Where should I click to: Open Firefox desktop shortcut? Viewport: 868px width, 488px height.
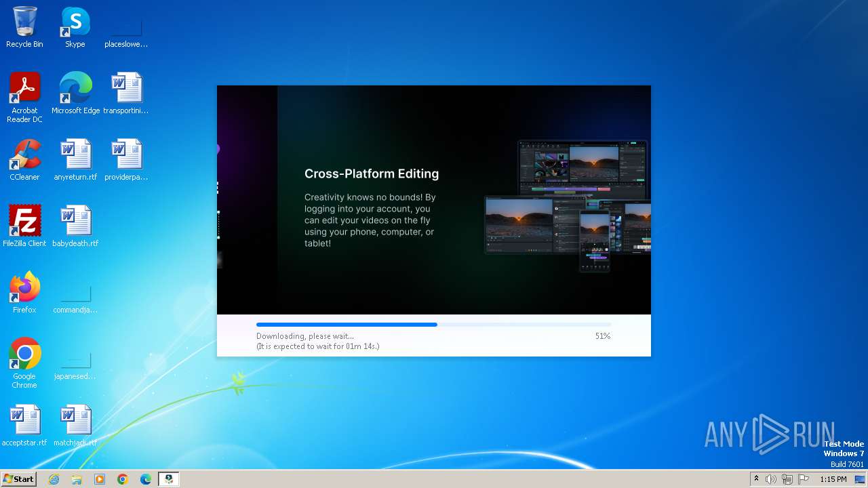point(24,292)
